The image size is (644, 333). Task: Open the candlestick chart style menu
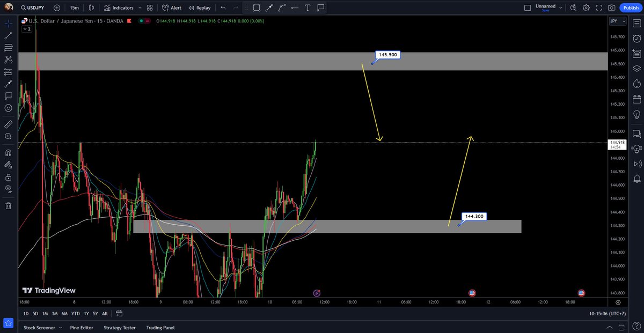coord(92,8)
